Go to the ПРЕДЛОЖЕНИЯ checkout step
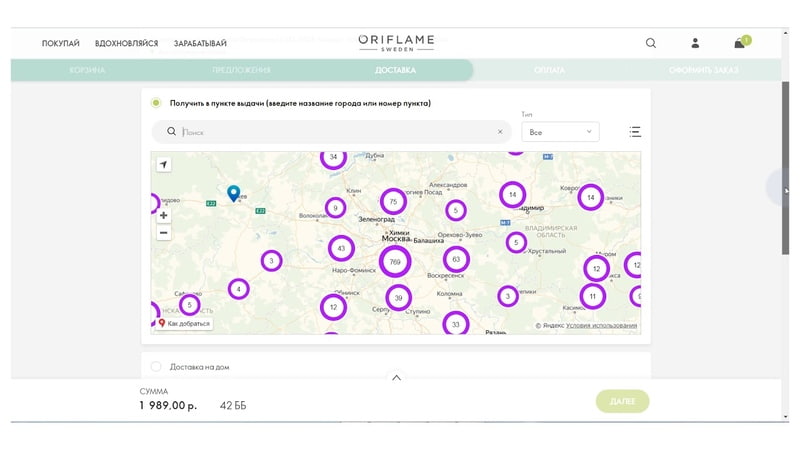The width and height of the screenshot is (800, 450). coord(241,70)
